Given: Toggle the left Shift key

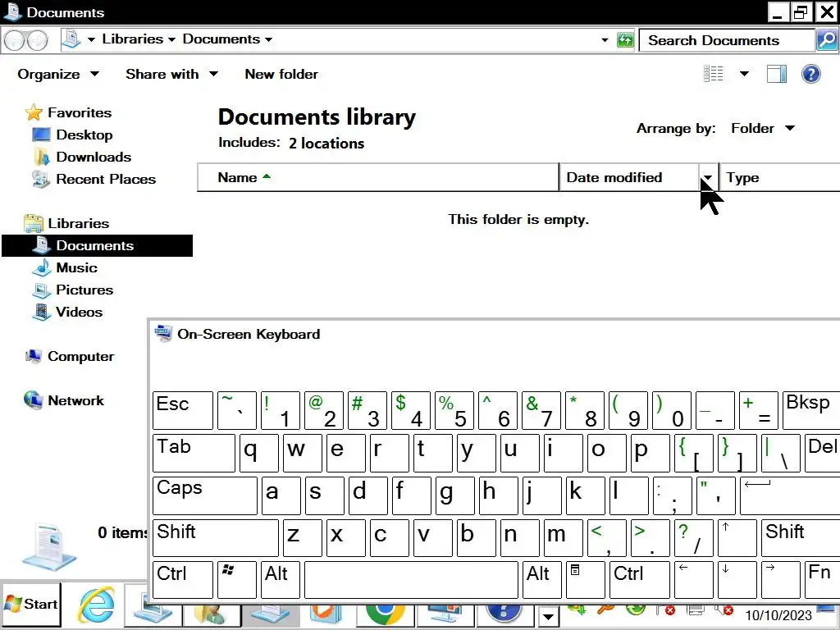Looking at the screenshot, I should (216, 538).
